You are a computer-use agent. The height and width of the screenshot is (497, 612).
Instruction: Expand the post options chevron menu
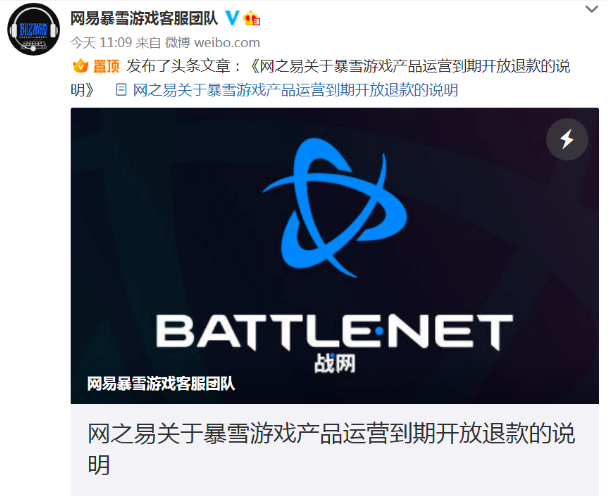coord(592,9)
